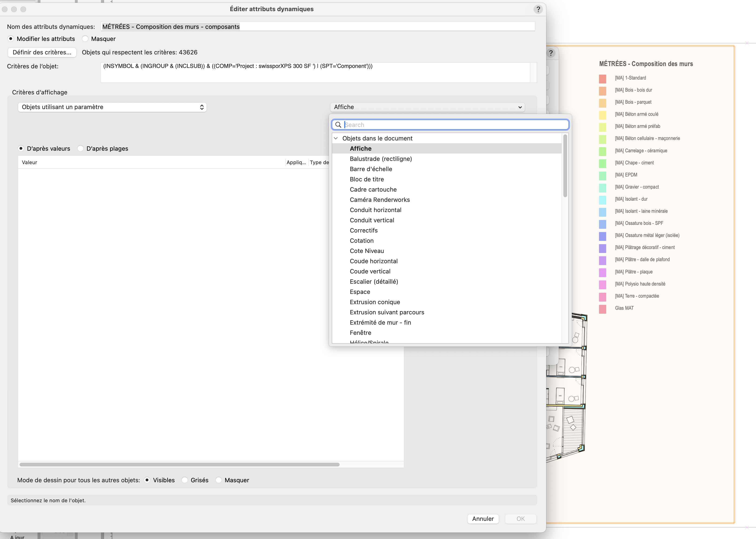
Task: Cancel the dialog with Annuler
Action: point(483,519)
